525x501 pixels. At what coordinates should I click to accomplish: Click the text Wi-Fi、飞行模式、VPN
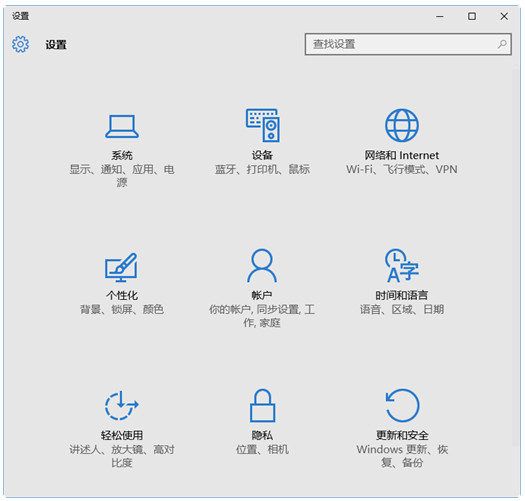pos(401,169)
